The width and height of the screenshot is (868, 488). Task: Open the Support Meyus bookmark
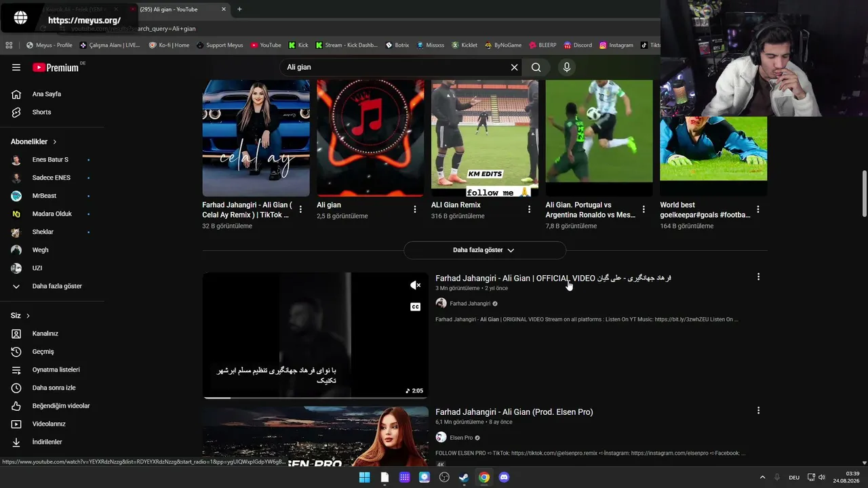coord(220,45)
